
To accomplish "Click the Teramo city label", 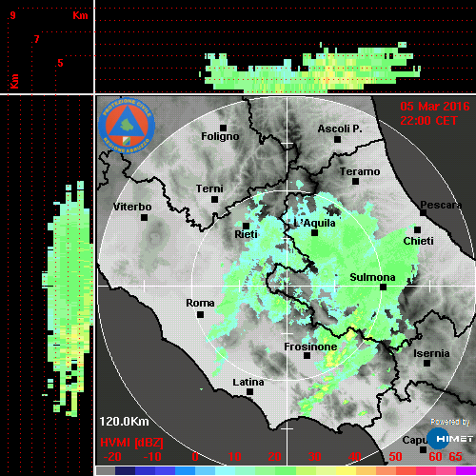I will pyautogui.click(x=360, y=171).
